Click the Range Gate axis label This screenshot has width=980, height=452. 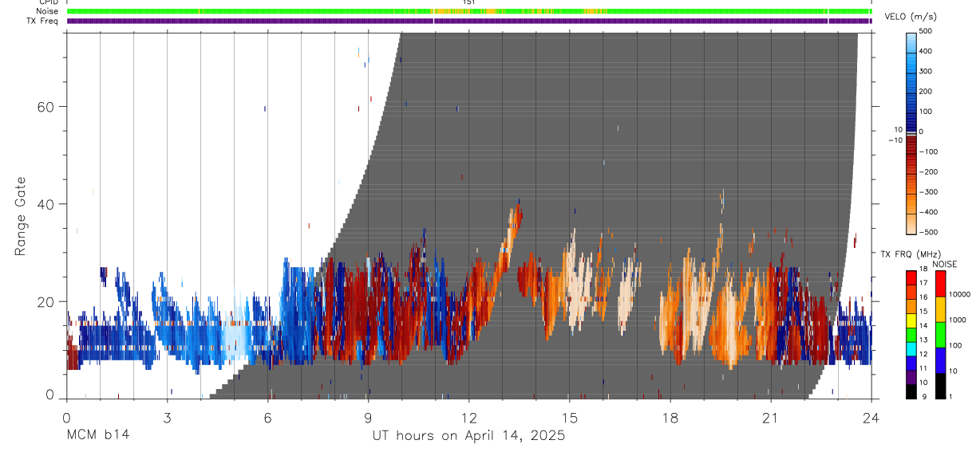22,216
